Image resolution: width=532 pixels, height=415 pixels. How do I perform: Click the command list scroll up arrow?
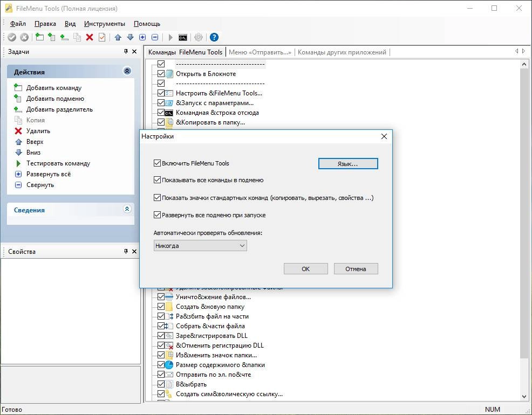(x=524, y=64)
